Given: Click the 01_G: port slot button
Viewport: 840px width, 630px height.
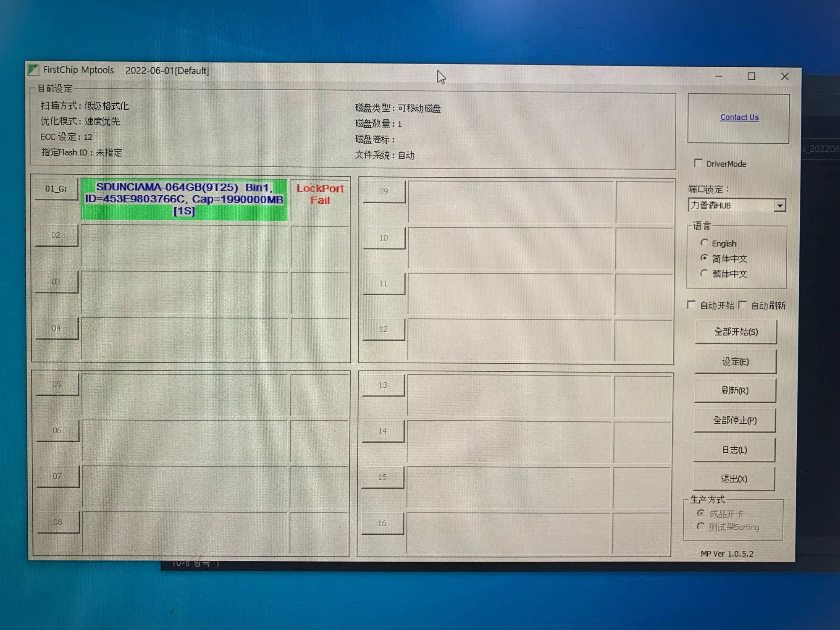Looking at the screenshot, I should (x=56, y=189).
